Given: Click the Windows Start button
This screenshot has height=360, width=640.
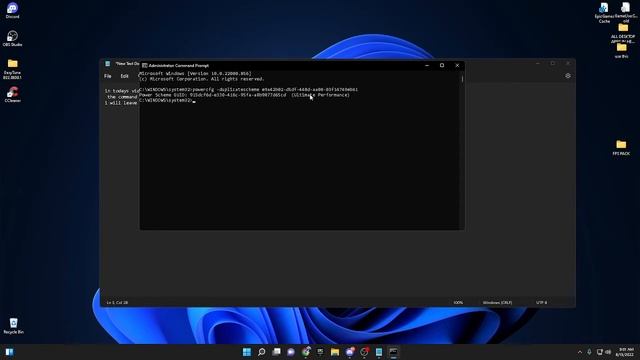Looking at the screenshot, I should (x=247, y=352).
